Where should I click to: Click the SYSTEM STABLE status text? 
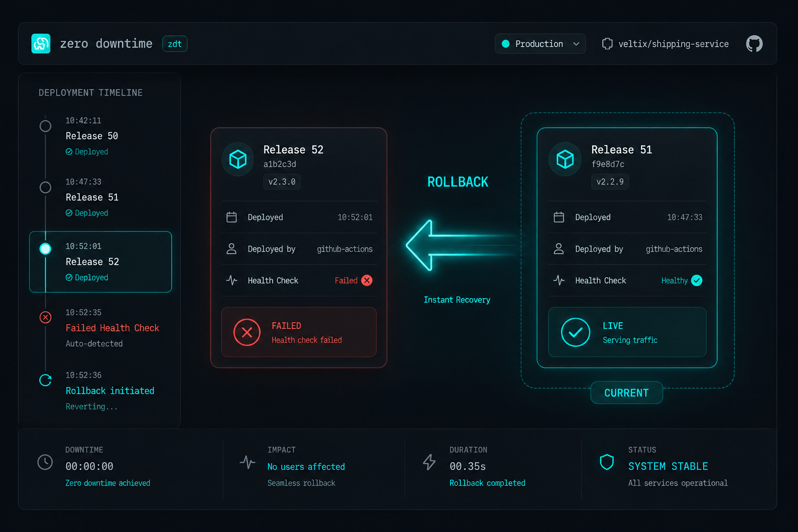(x=668, y=467)
